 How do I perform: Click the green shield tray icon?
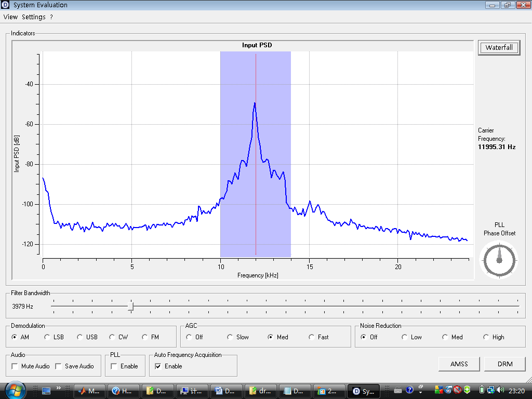point(467,390)
